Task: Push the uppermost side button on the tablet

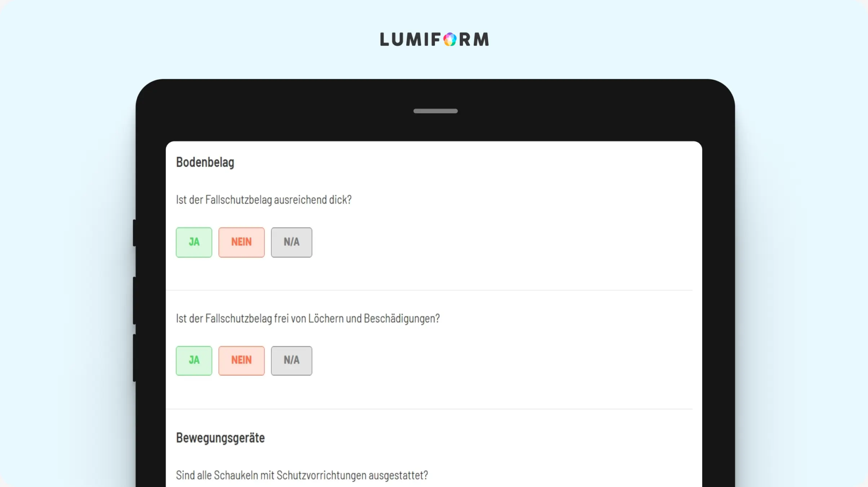Action: [x=134, y=233]
